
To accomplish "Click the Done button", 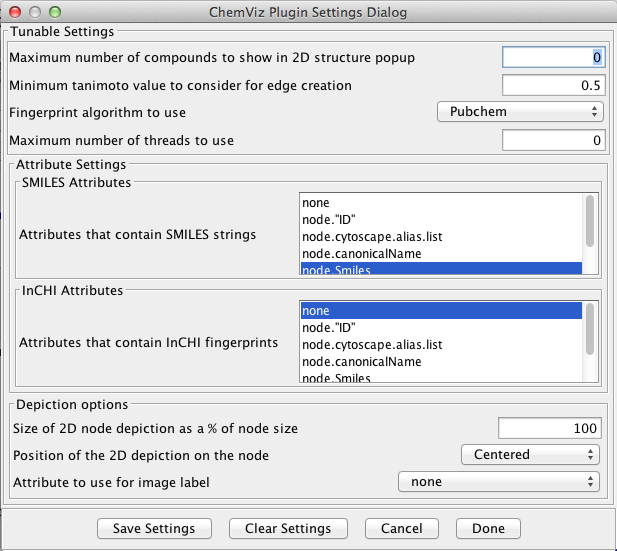I will point(488,528).
